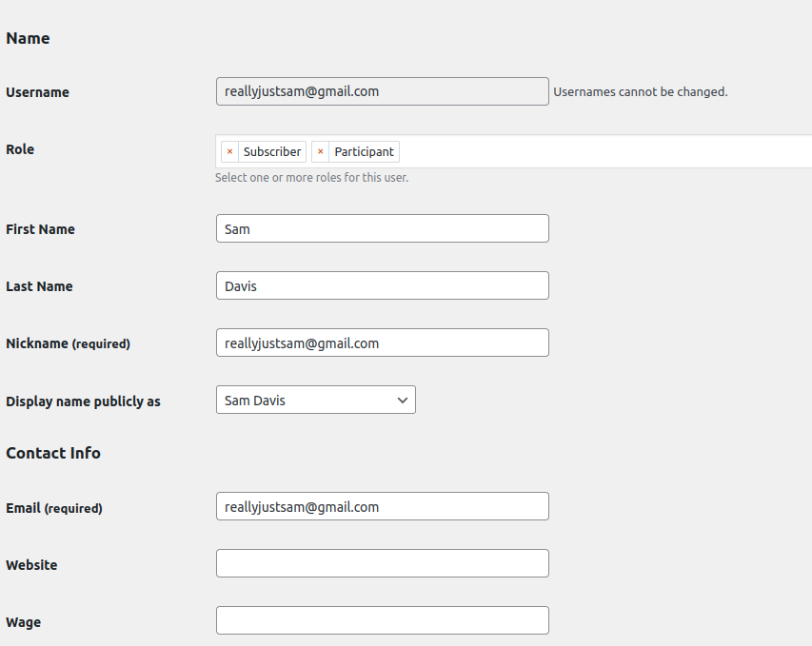This screenshot has height=646, width=812.
Task: Click the Last Name field label
Action: click(x=39, y=286)
